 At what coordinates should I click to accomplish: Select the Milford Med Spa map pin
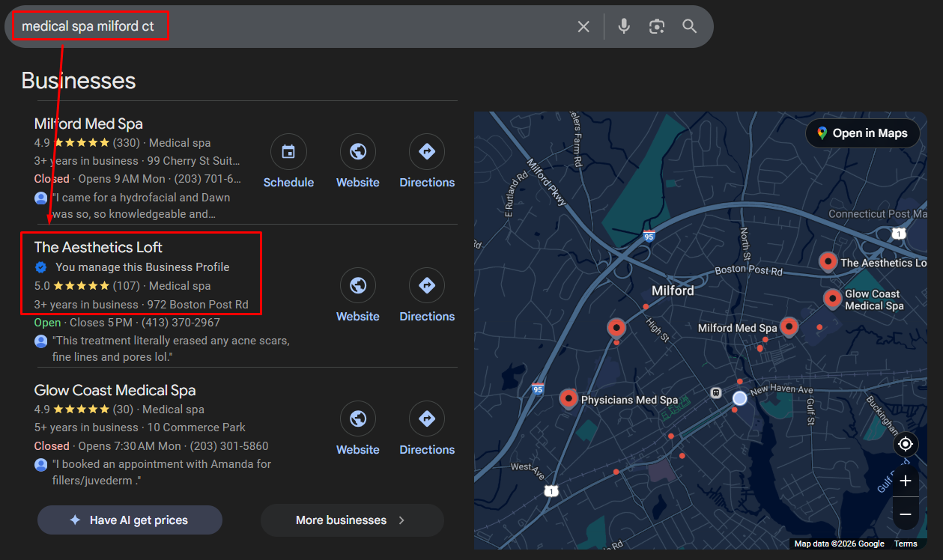tap(789, 326)
